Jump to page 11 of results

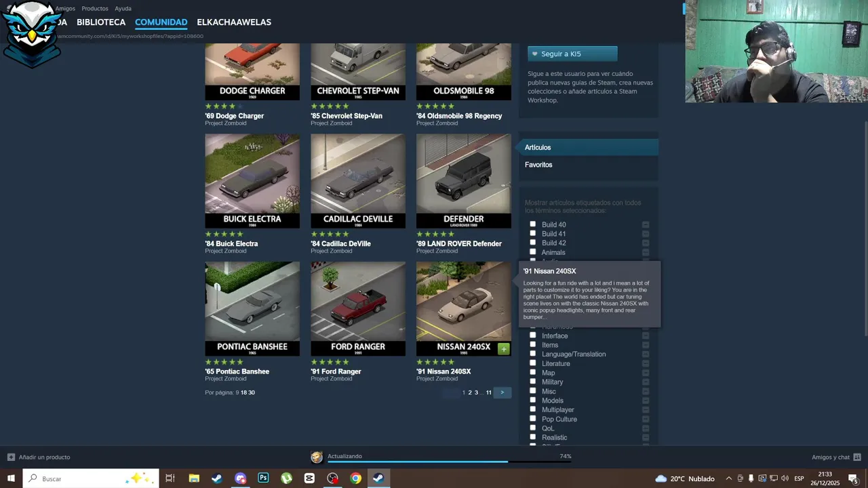[488, 392]
